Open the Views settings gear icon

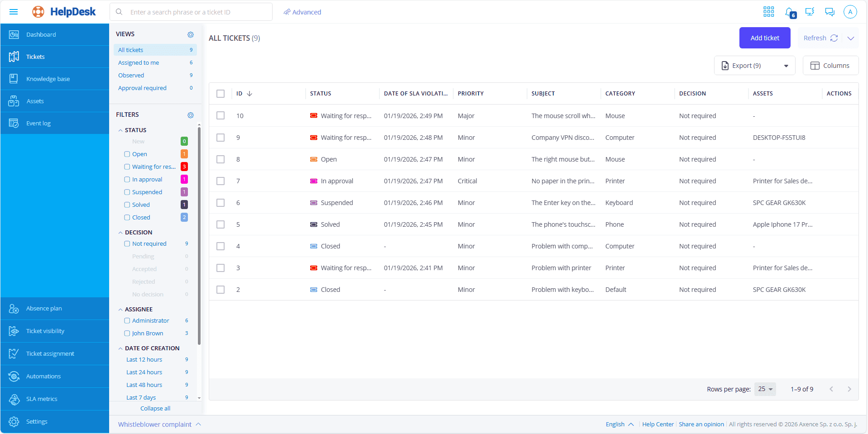(191, 34)
